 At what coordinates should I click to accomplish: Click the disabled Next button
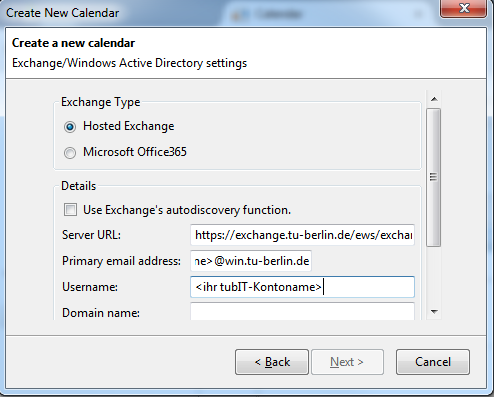[347, 362]
